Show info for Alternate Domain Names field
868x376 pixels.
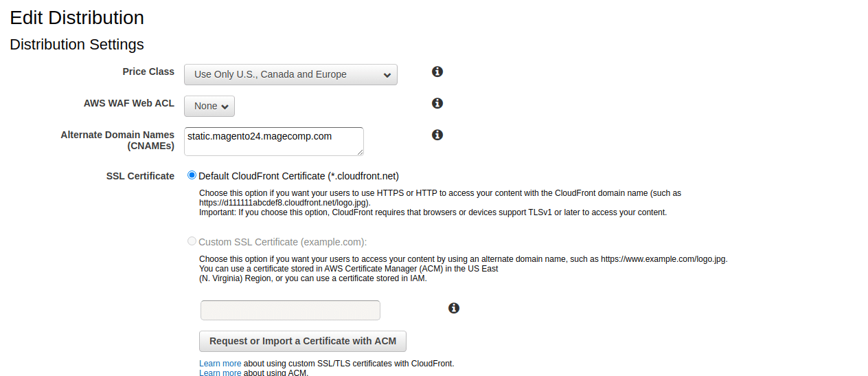pyautogui.click(x=437, y=135)
